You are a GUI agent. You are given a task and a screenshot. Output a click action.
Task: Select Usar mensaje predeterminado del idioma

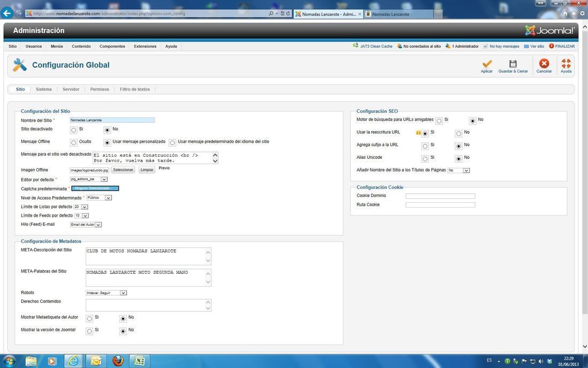pyautogui.click(x=172, y=143)
